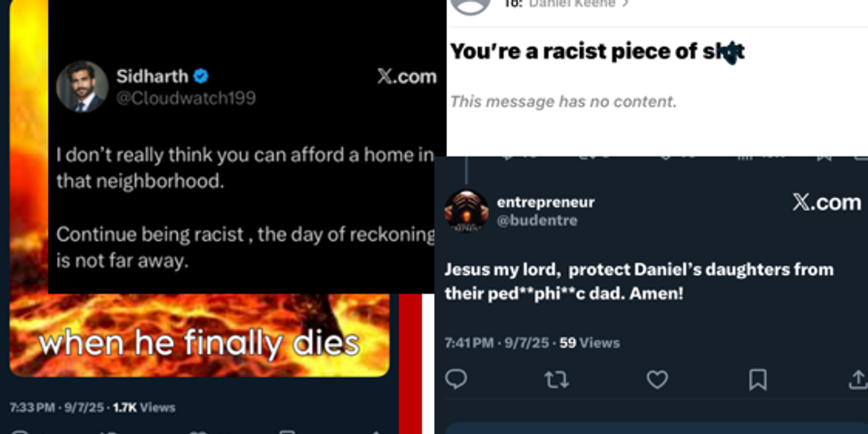View the 1.7K Views count

point(144,407)
